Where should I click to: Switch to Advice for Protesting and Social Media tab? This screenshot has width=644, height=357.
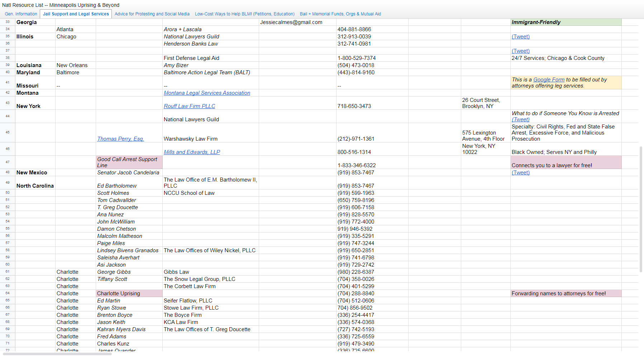point(152,14)
